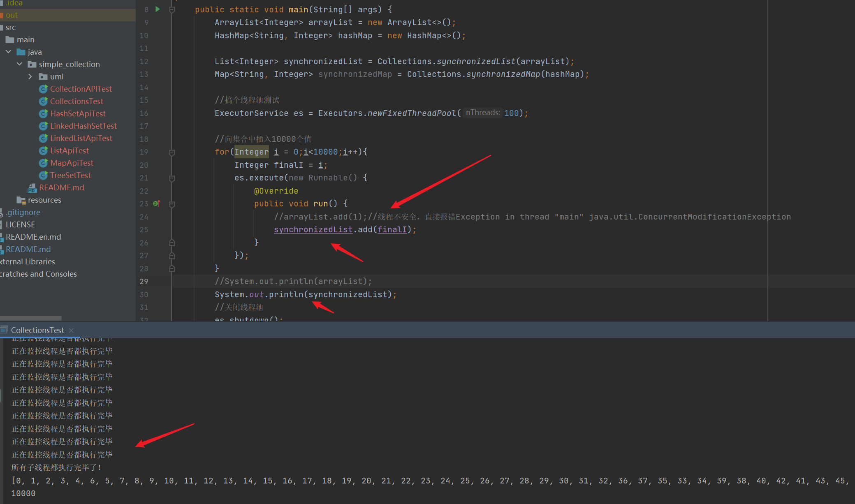This screenshot has width=855, height=504.
Task: Click the uml package folder icon
Action: pos(43,77)
